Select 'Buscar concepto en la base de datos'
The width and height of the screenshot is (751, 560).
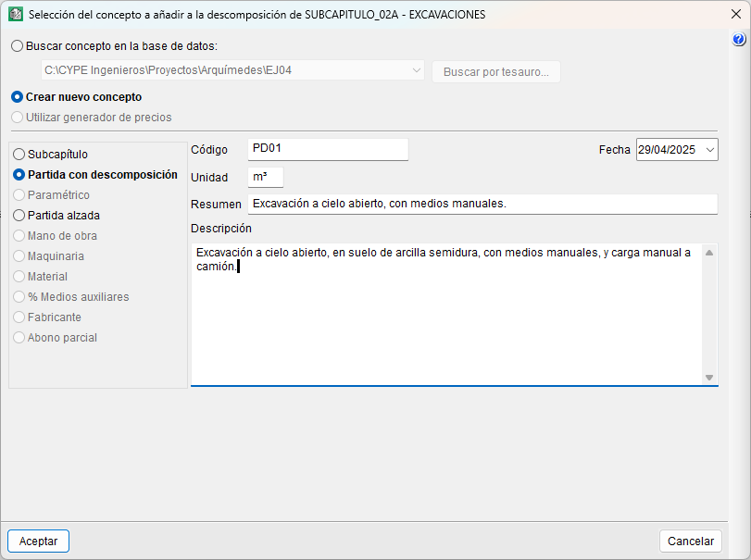[18, 45]
